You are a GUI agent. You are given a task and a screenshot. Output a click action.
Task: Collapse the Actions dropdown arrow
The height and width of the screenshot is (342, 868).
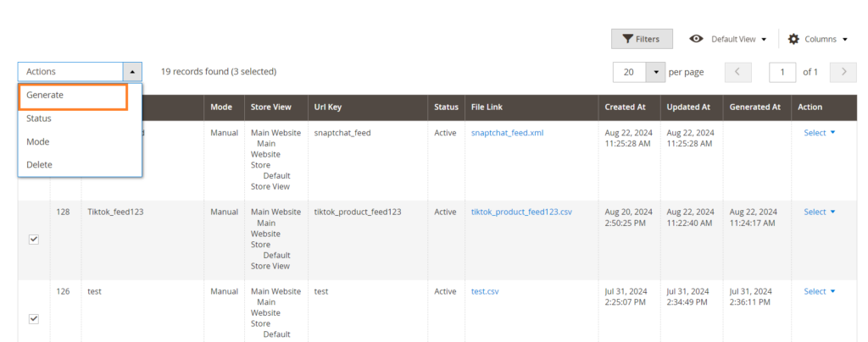(132, 72)
